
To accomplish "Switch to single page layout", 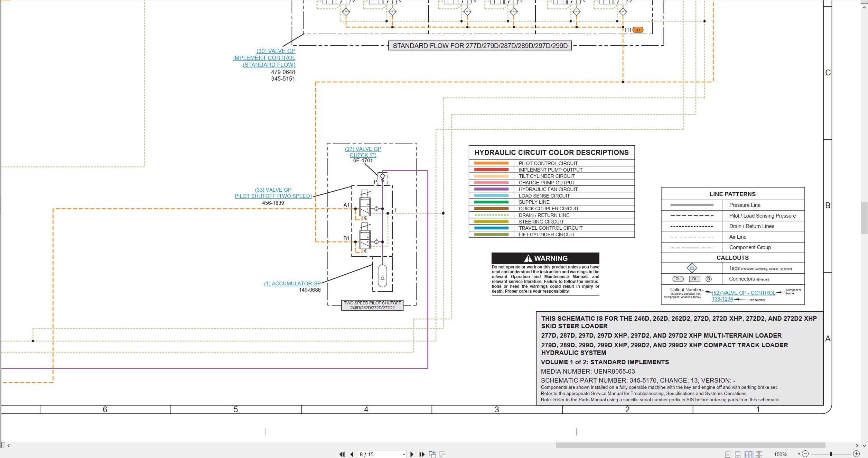I will pyautogui.click(x=728, y=454).
